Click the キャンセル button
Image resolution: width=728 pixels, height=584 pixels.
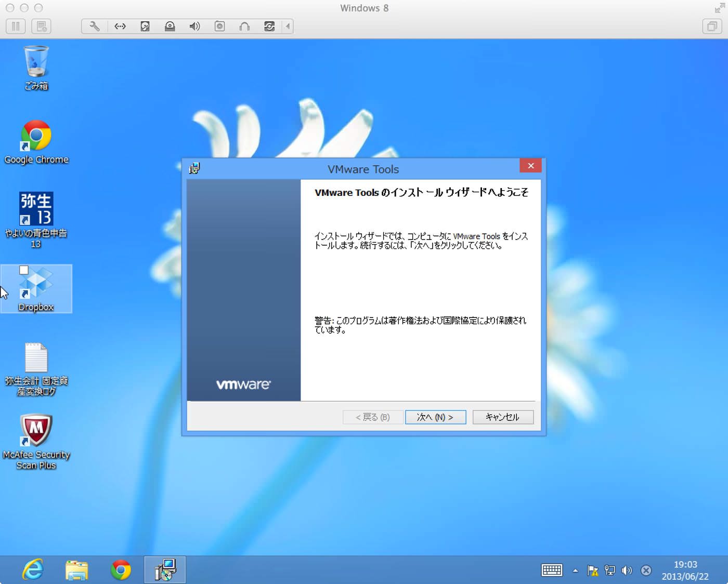(503, 417)
